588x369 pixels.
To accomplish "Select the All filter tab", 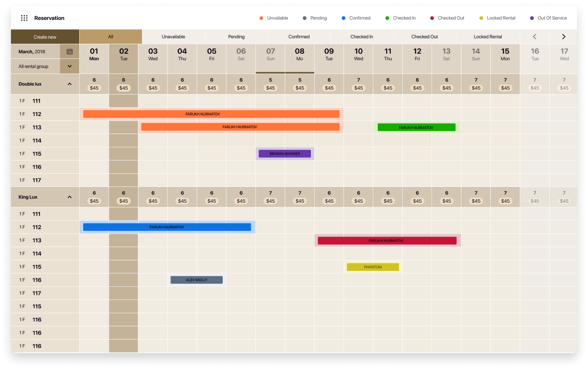I will pyautogui.click(x=111, y=37).
